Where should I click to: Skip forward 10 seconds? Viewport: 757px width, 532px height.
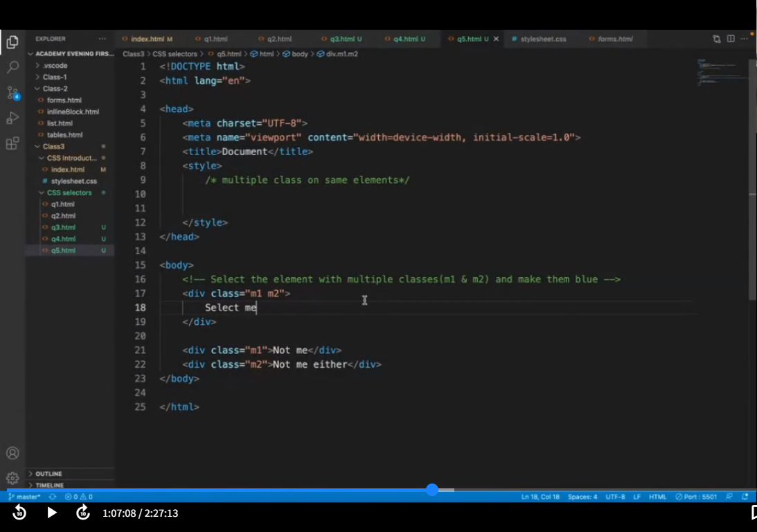coord(83,513)
